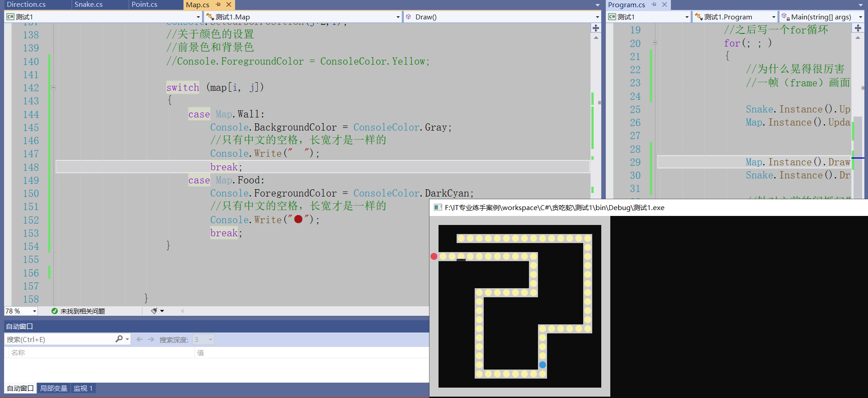Click the forward arrow in Autos window
The height and width of the screenshot is (398, 868).
(151, 339)
